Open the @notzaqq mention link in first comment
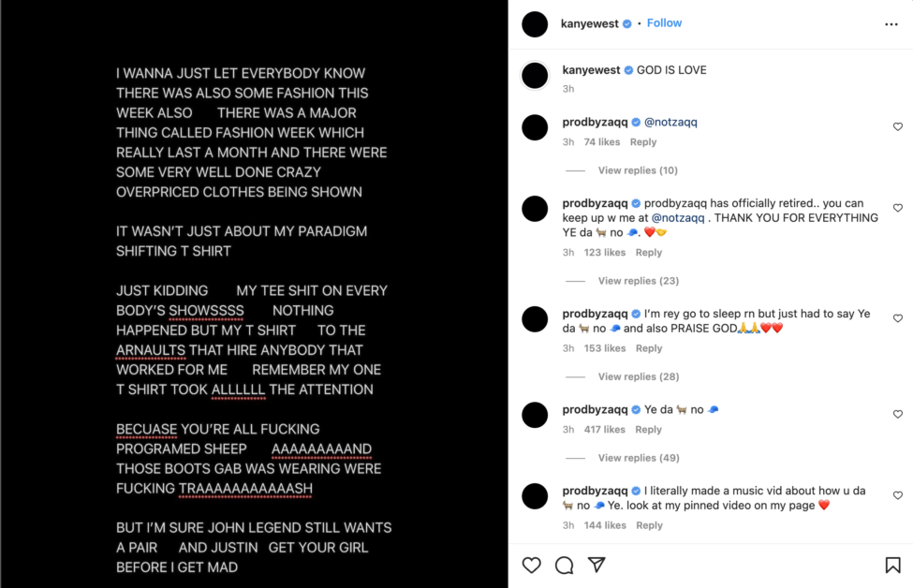The image size is (913, 588). (x=670, y=123)
